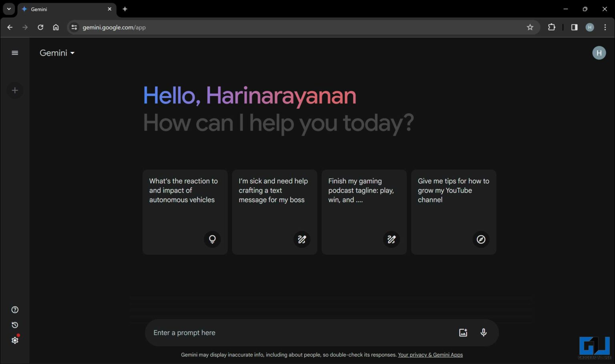Screen dimensions: 615x364
Task: Toggle the Chrome side panel
Action: 574,27
